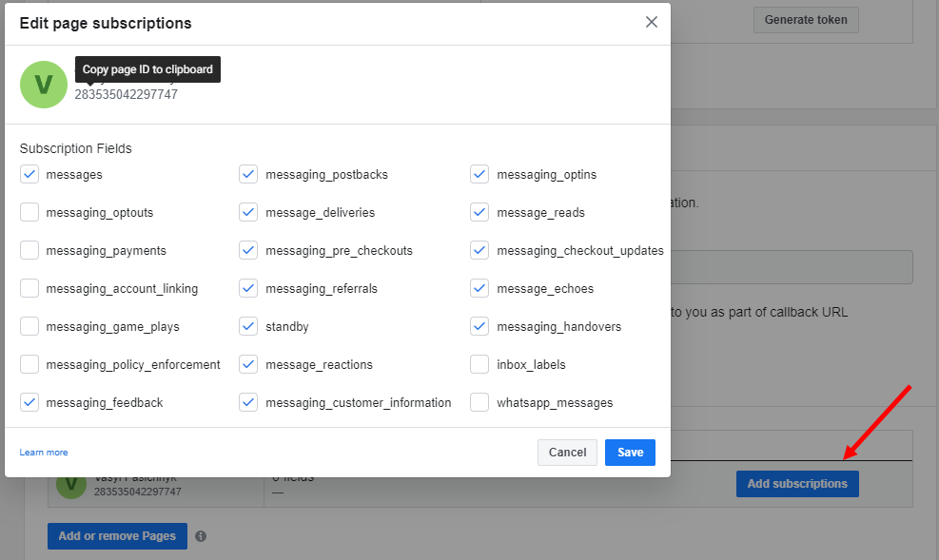Enable the messaging_optouts checkbox
This screenshot has width=939, height=560.
click(29, 212)
